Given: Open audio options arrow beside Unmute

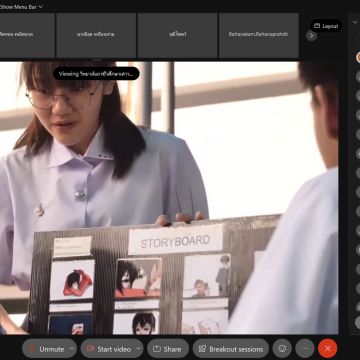Looking at the screenshot, I should 72,349.
